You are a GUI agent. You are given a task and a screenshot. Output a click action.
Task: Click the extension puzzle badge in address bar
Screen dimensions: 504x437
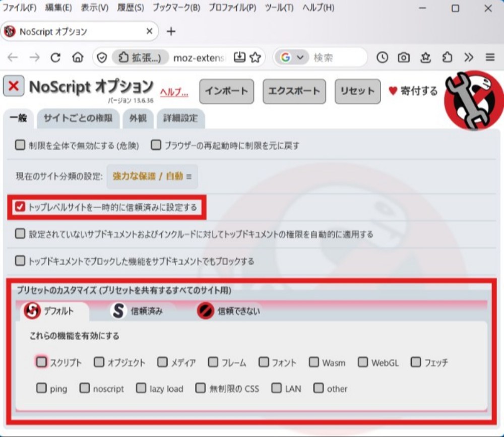[x=140, y=57]
